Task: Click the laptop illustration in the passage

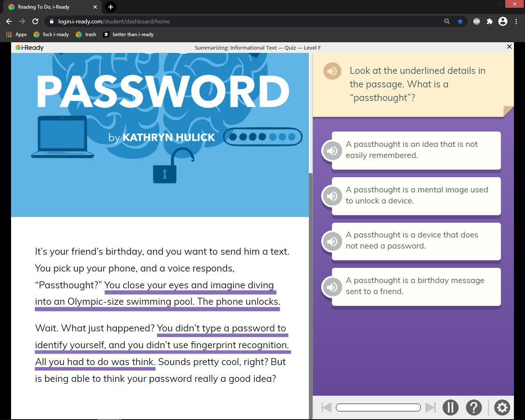Action: point(62,137)
